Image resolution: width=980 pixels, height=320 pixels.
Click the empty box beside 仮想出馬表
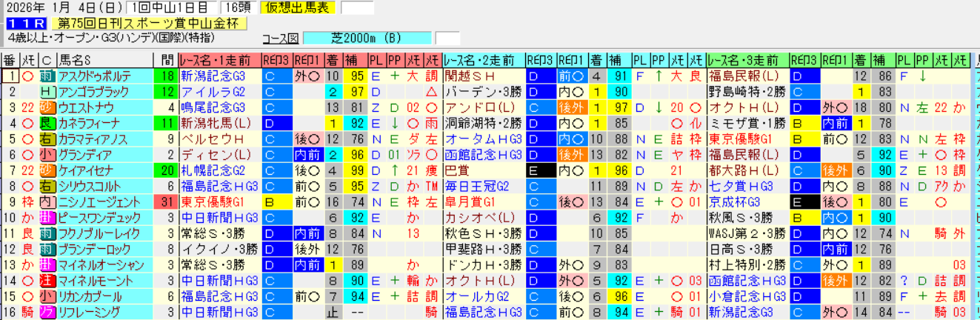tap(357, 8)
